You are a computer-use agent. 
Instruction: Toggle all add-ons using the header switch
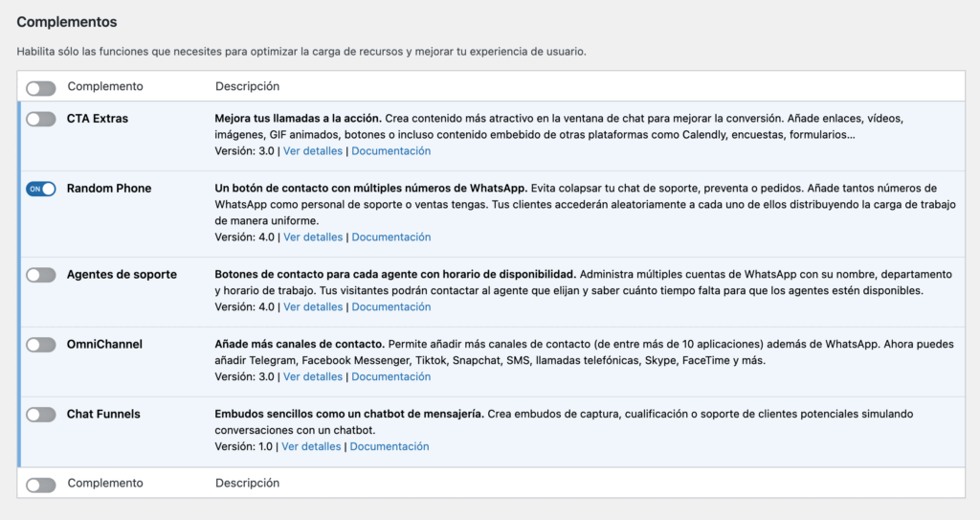pyautogui.click(x=41, y=88)
